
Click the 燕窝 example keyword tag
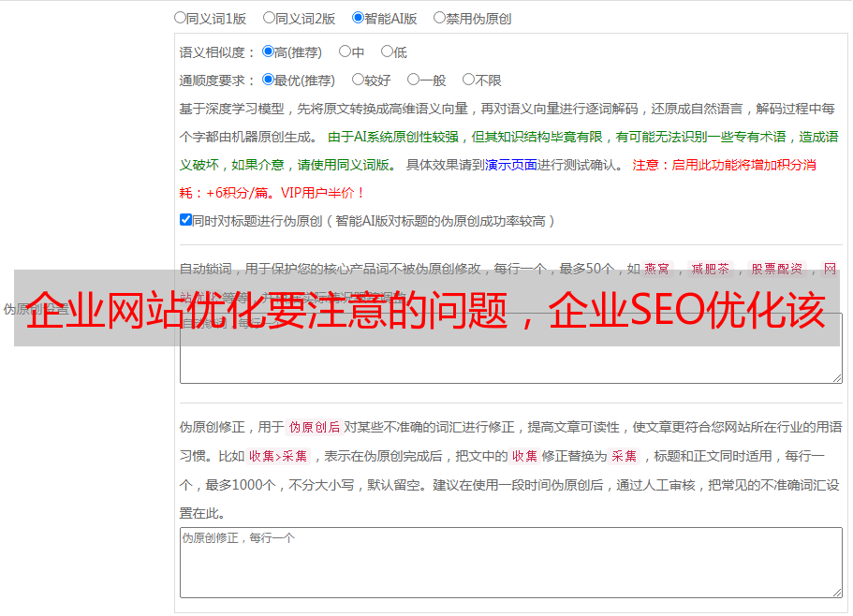(x=657, y=269)
